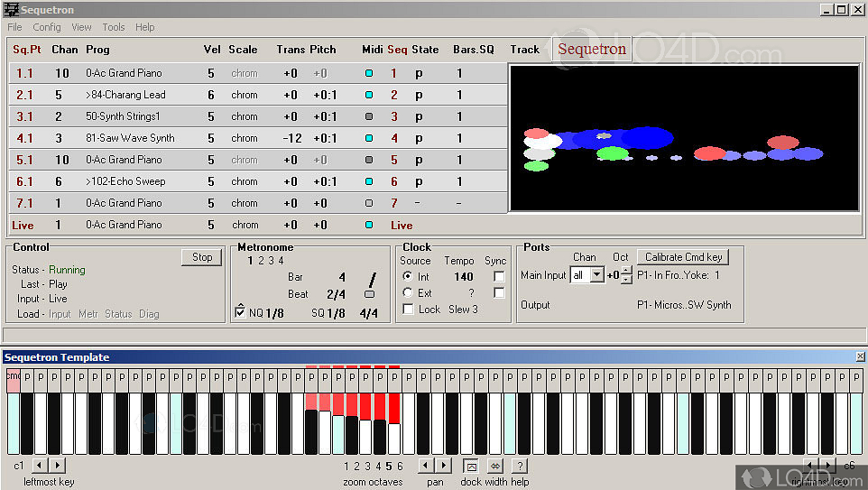Open keyboard help question mark icon
The image size is (868, 490).
tap(519, 466)
